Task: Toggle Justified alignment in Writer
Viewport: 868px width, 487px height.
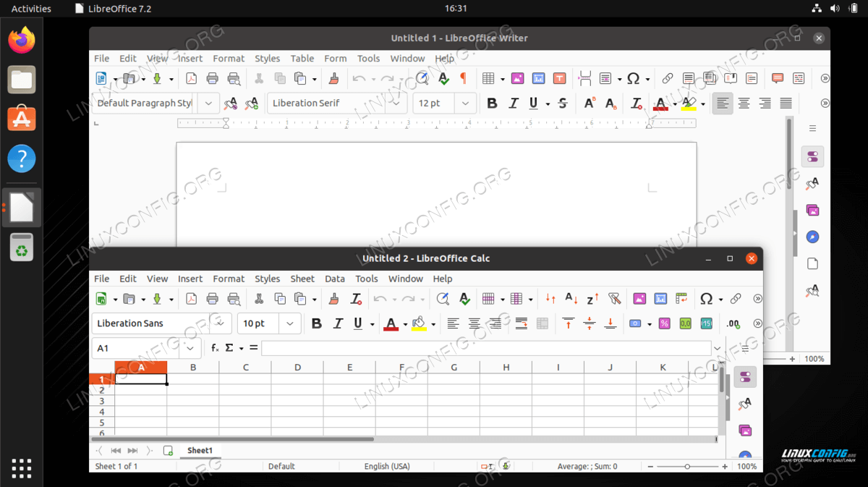Action: [786, 103]
